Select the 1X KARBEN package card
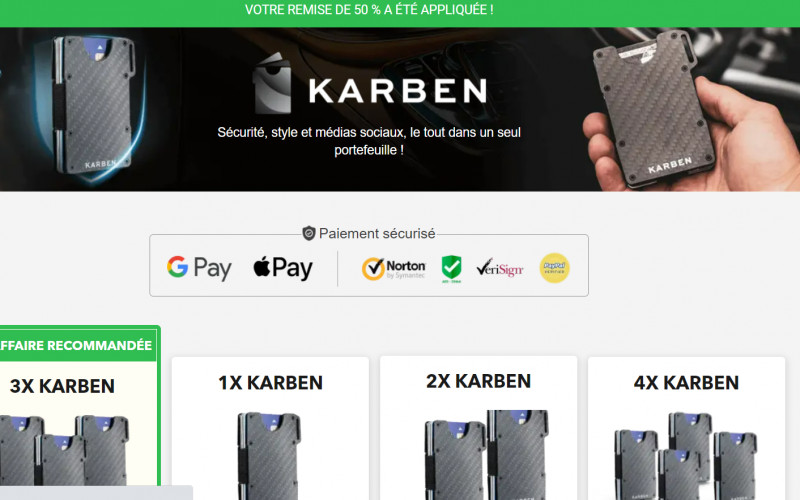Image resolution: width=800 pixels, height=500 pixels. pyautogui.click(x=270, y=428)
